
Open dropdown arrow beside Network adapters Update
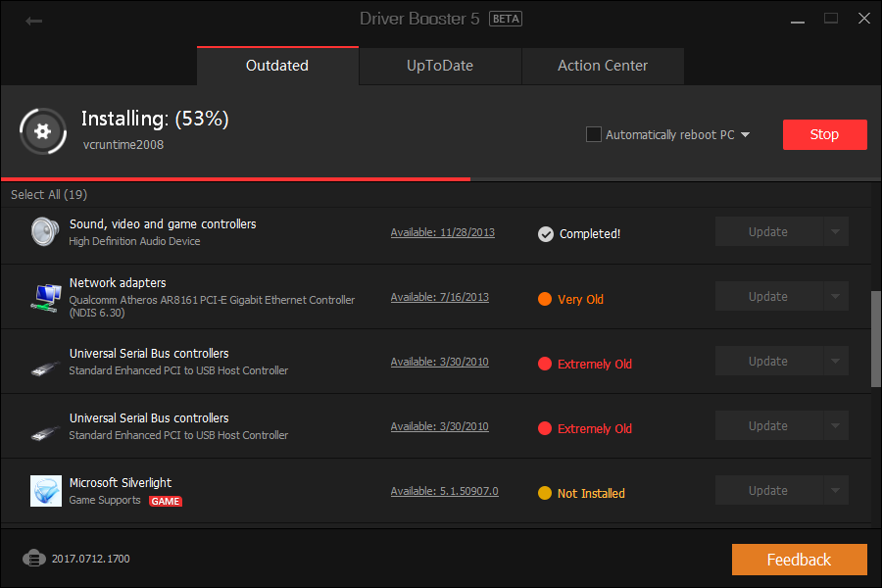(835, 297)
